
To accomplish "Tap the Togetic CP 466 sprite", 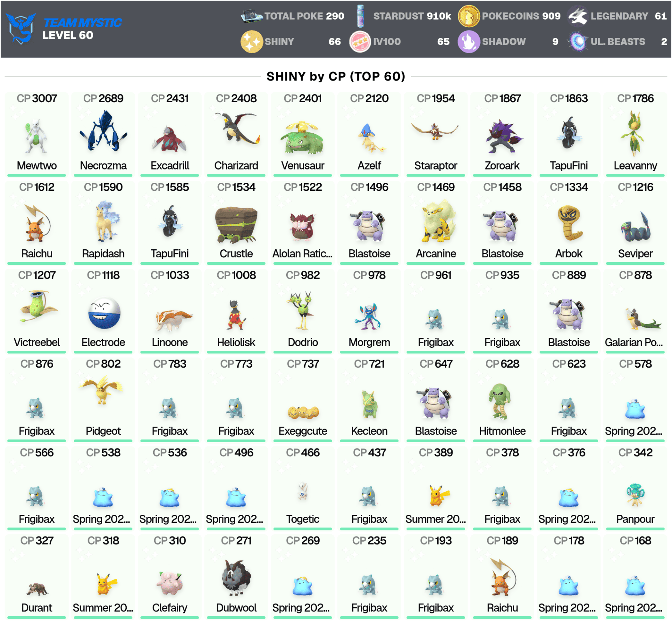I will tap(302, 491).
